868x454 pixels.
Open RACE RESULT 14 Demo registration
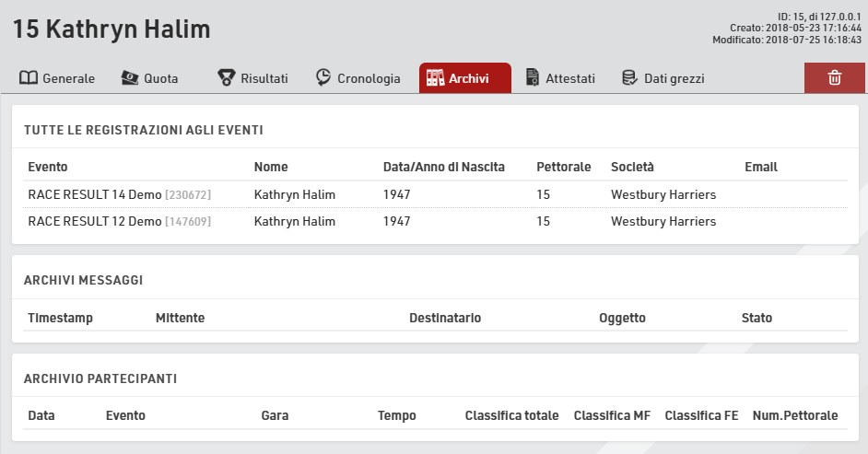[x=94, y=194]
